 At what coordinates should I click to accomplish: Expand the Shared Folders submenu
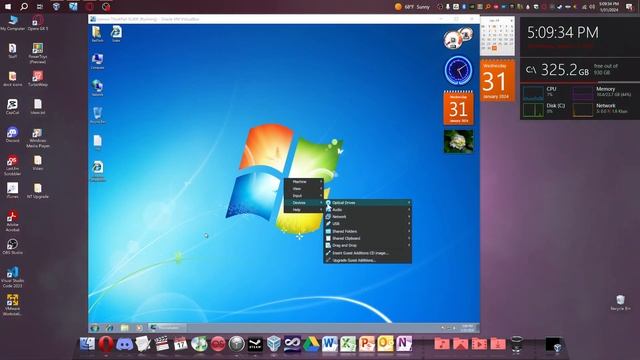367,231
